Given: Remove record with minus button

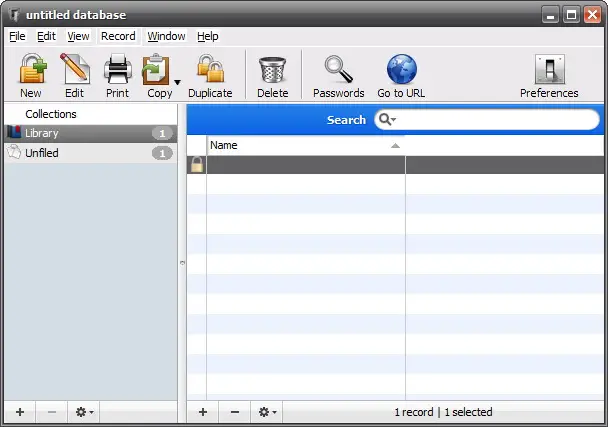Looking at the screenshot, I should (235, 412).
